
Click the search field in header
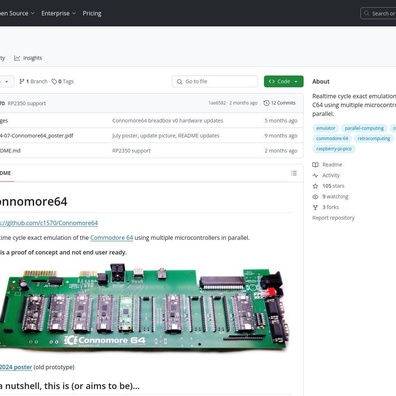tap(378, 13)
